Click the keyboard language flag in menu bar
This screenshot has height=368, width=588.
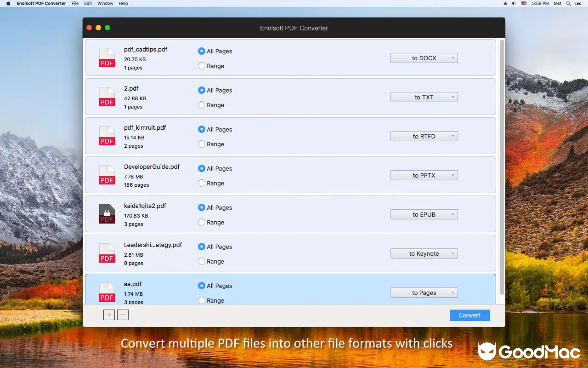[x=523, y=3]
